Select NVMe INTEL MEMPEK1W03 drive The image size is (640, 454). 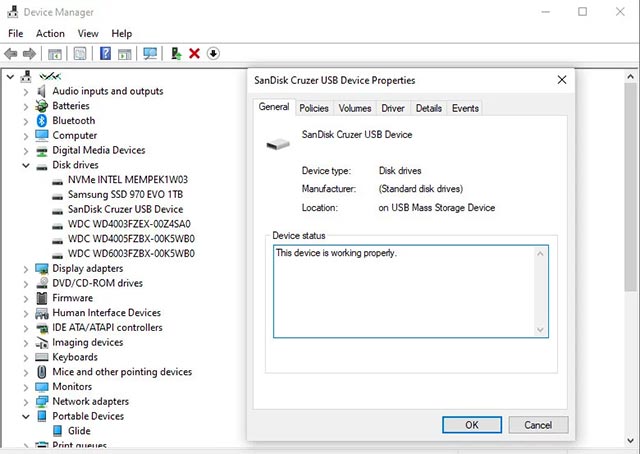128,180
